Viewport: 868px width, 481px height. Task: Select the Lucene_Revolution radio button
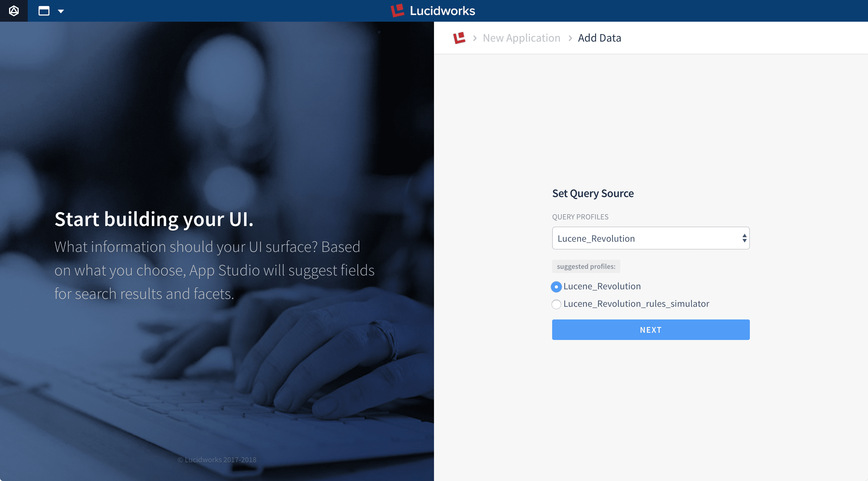556,286
